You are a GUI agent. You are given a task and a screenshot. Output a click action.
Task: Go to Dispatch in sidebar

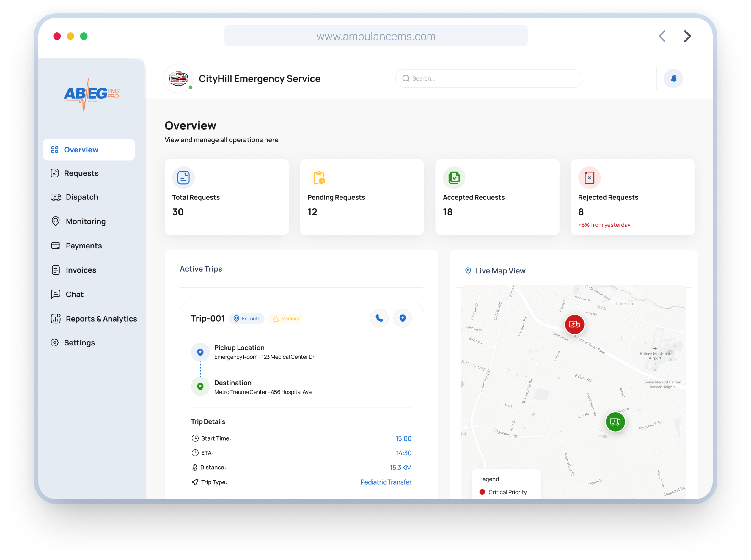82,197
